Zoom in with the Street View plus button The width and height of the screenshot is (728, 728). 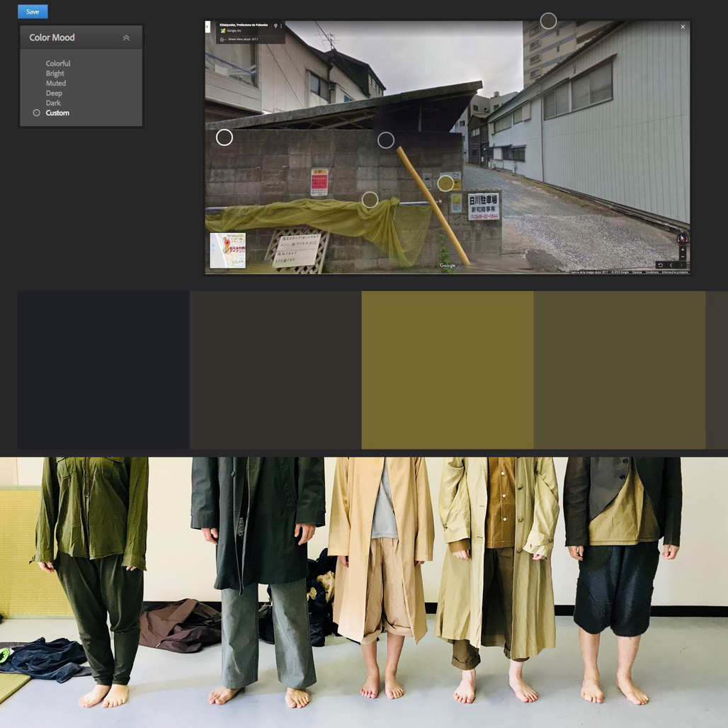(683, 249)
